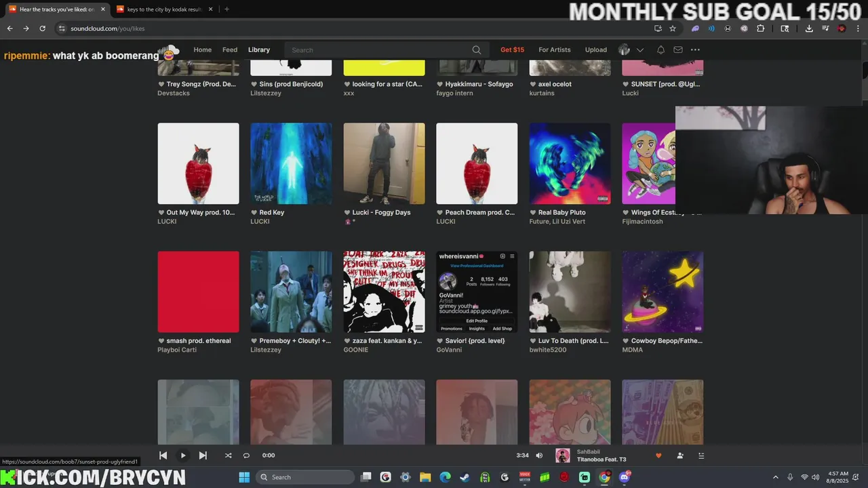Open the Cowboy Bebop planet cover art

pyautogui.click(x=663, y=292)
